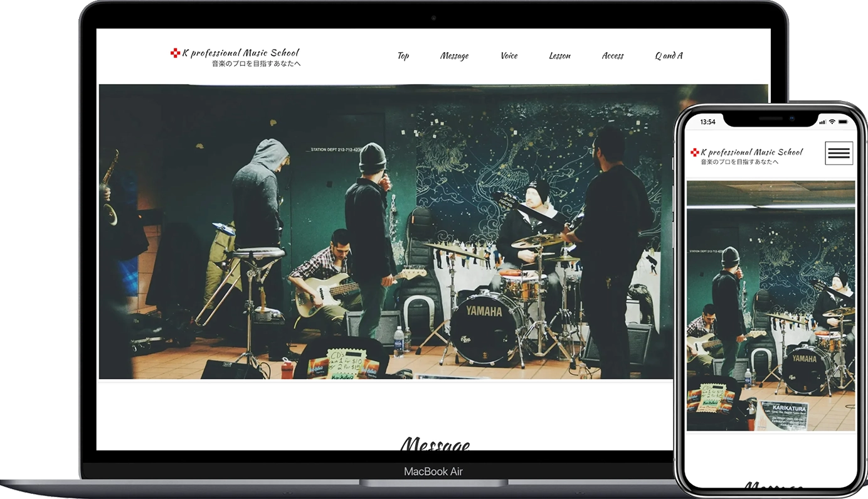
Task: Click the band hero photo on laptop
Action: [x=433, y=232]
